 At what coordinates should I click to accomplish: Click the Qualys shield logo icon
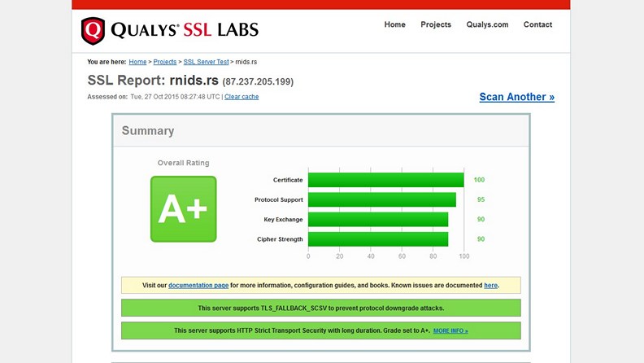pyautogui.click(x=93, y=31)
